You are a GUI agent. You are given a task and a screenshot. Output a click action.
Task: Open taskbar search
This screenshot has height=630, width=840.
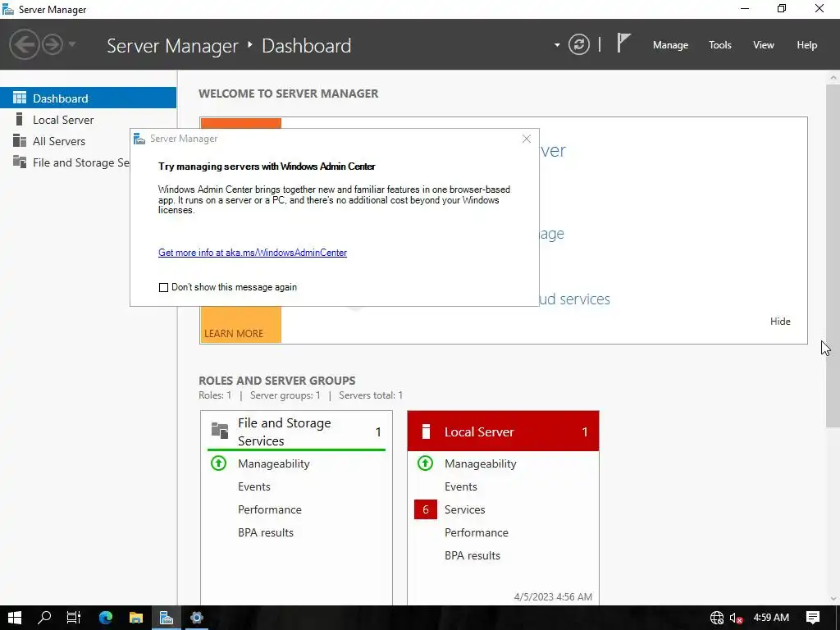[x=44, y=618]
